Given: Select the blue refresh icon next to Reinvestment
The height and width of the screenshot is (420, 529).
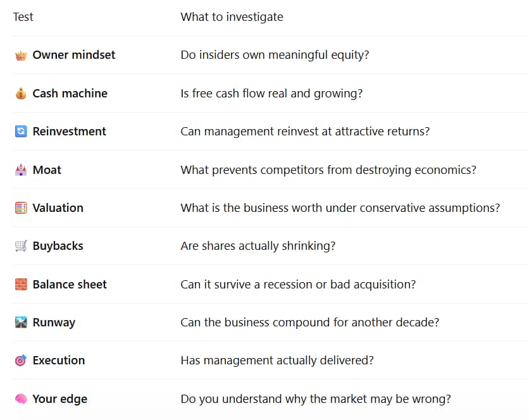Looking at the screenshot, I should coord(21,132).
